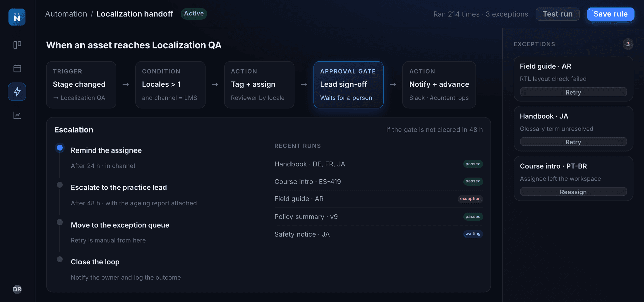Click 'If the gate is not cleared in 48 h'
The image size is (644, 302).
pos(435,130)
